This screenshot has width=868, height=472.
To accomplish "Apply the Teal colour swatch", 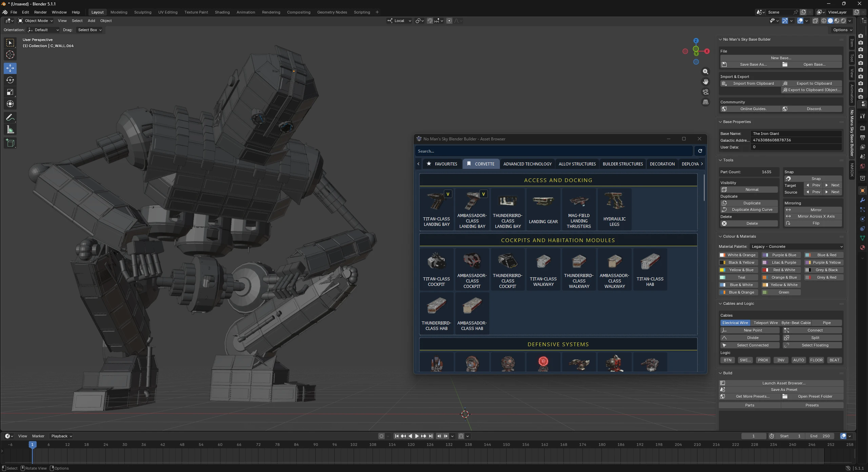I will [x=738, y=277].
